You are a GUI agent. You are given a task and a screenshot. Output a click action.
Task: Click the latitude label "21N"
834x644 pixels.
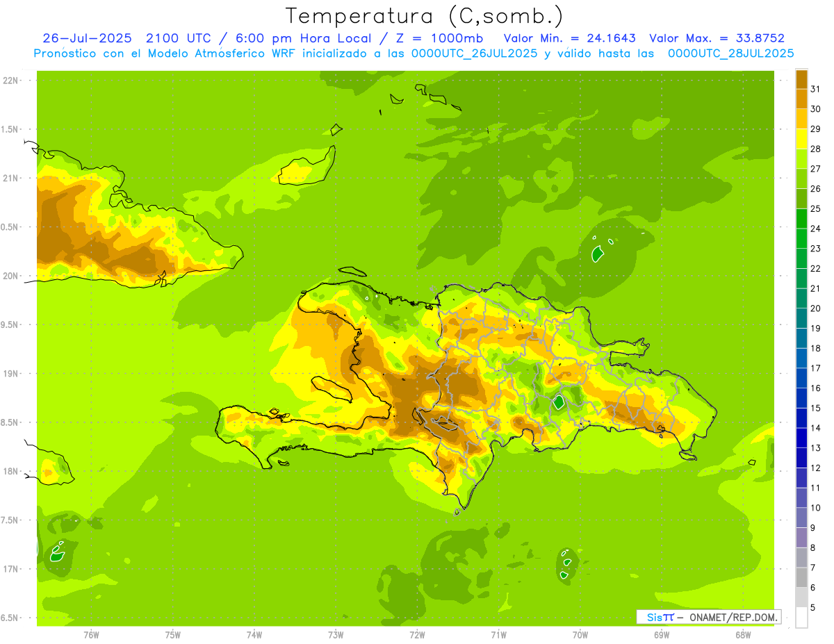(11, 178)
